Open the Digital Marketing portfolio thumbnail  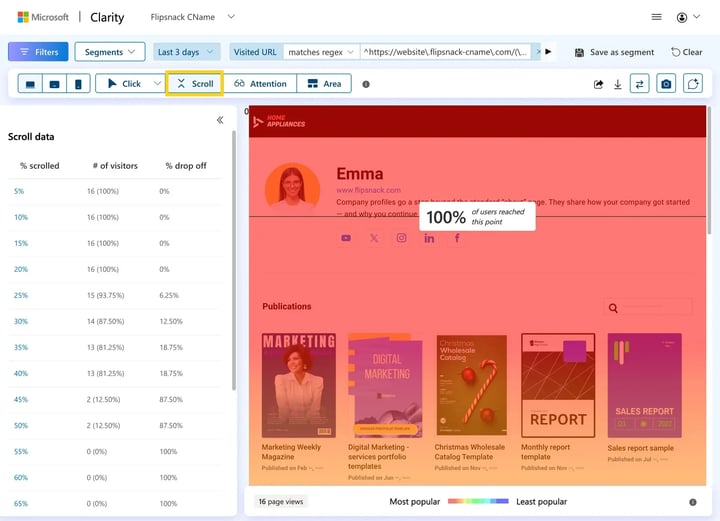tap(385, 385)
